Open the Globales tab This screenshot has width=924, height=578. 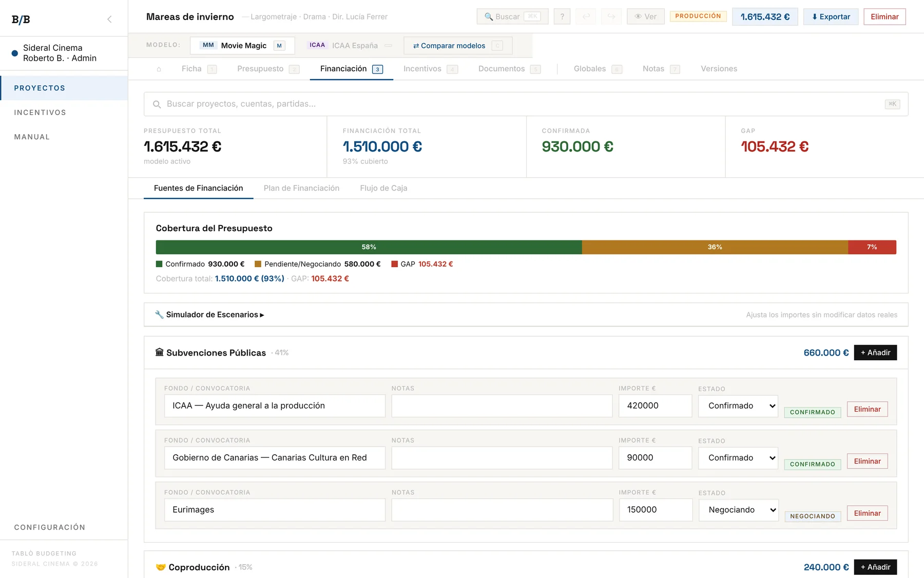point(598,69)
